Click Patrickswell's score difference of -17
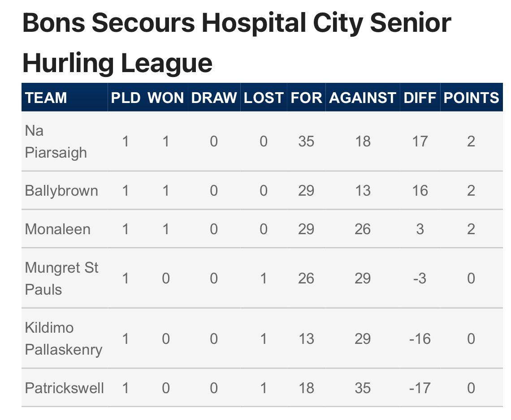Viewport: 511px width, 420px height. (x=420, y=388)
